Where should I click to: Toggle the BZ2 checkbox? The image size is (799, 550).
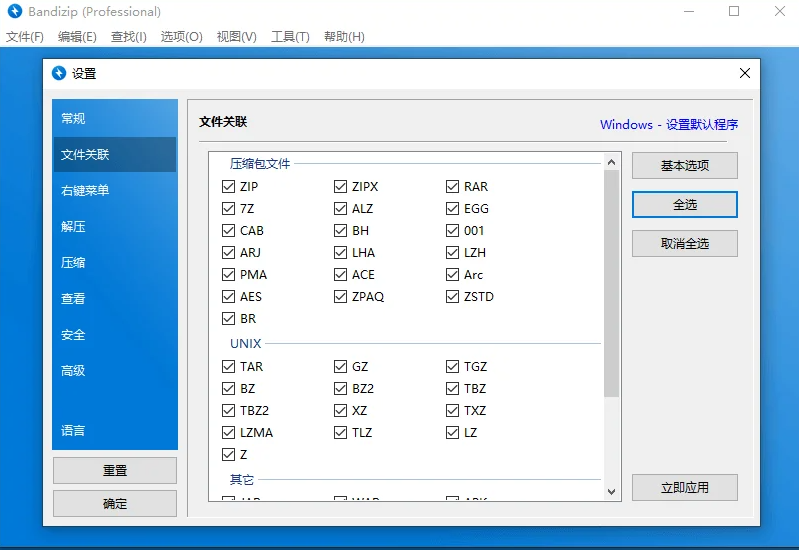point(340,388)
